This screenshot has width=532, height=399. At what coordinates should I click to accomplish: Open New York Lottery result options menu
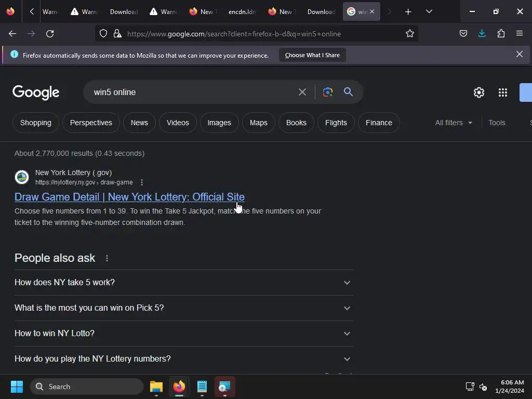pyautogui.click(x=142, y=182)
